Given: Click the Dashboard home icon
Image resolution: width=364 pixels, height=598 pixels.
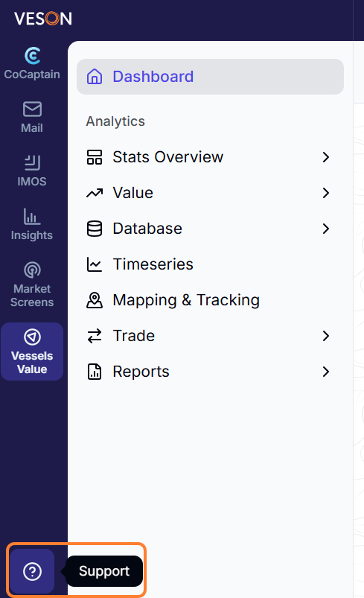Looking at the screenshot, I should tap(95, 77).
